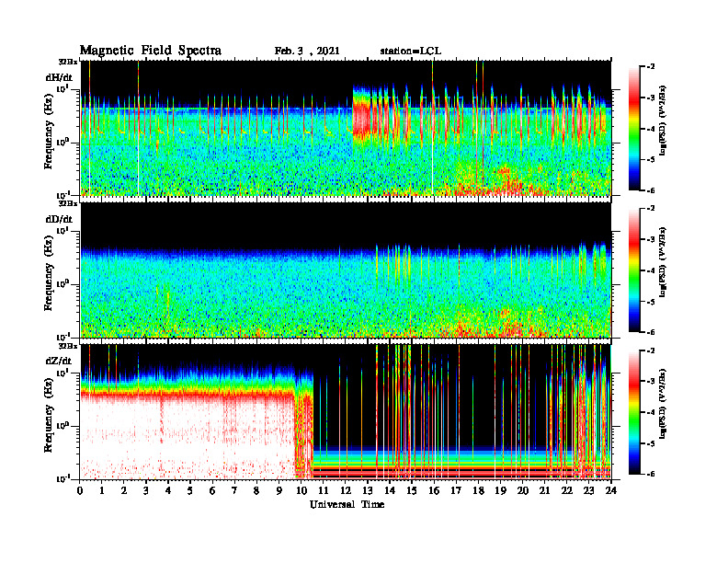Click the dD/dt spectrogram plot
Image resolution: width=728 pixels, height=563 pixels.
coord(346,270)
